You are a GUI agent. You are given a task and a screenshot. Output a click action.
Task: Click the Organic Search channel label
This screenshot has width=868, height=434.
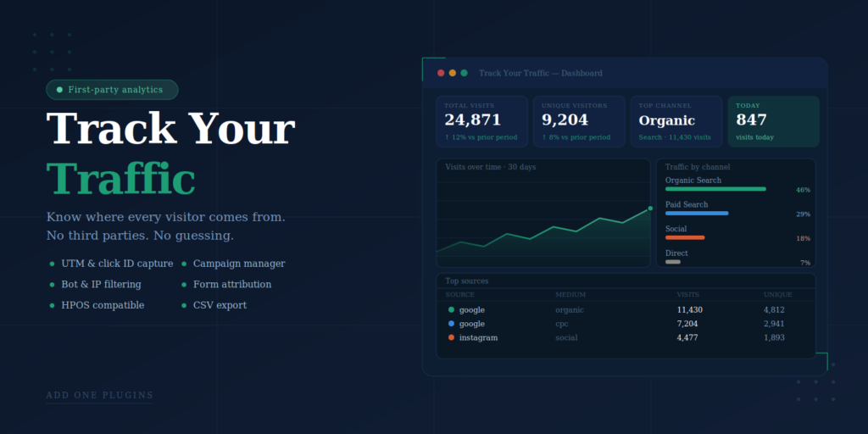693,181
